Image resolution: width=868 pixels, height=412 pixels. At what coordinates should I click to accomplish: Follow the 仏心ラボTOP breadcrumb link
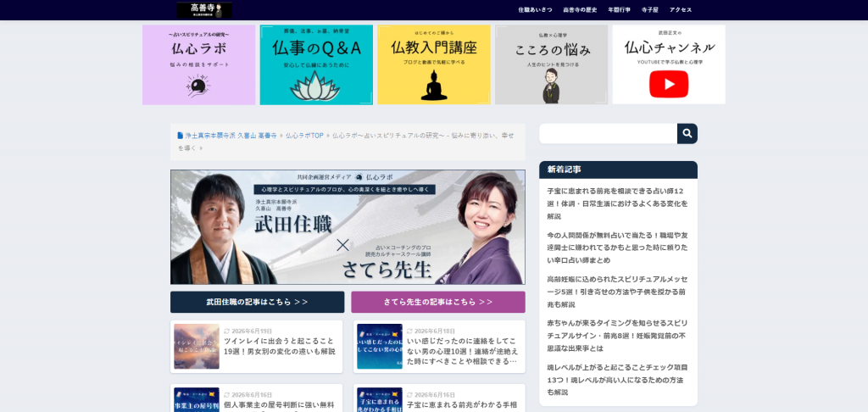click(x=304, y=136)
